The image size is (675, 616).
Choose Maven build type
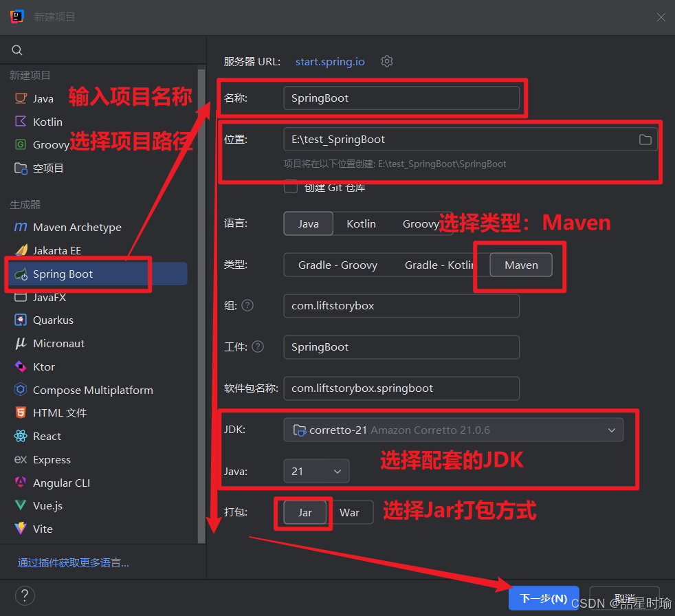tap(521, 265)
